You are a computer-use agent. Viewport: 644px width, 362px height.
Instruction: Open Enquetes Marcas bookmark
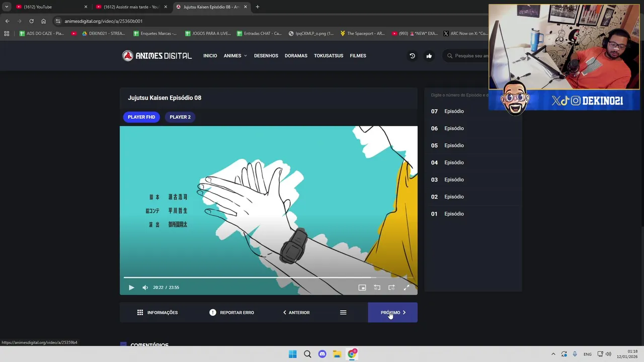click(155, 34)
